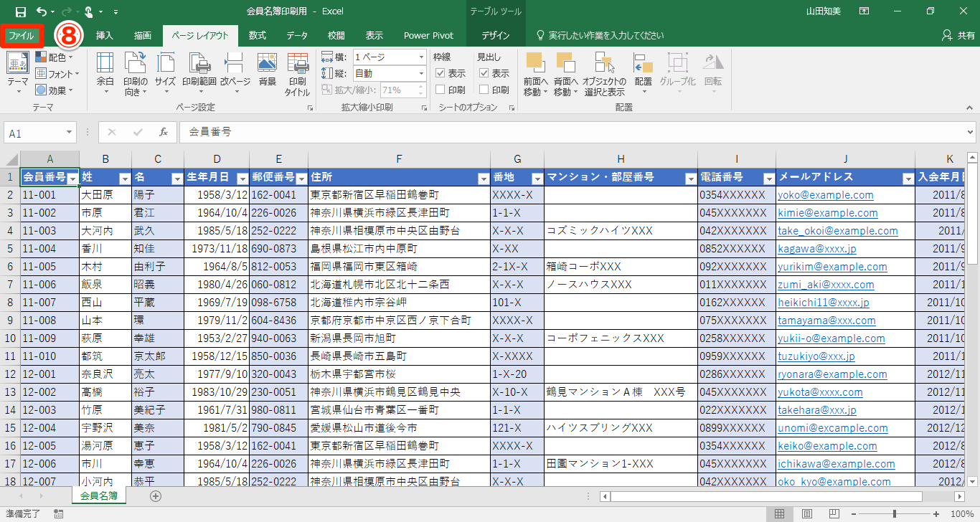
Task: Switch to the Formulas (数式) tab
Action: pyautogui.click(x=258, y=35)
